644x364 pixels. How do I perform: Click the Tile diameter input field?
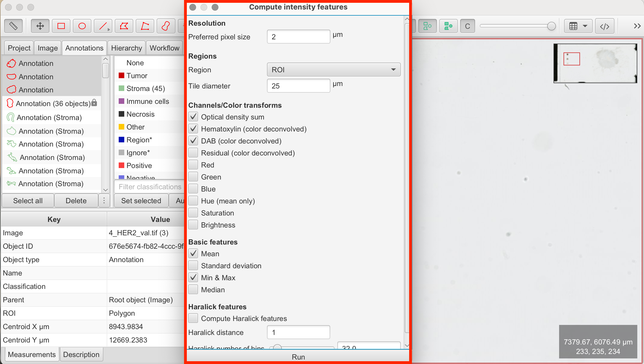click(x=298, y=86)
